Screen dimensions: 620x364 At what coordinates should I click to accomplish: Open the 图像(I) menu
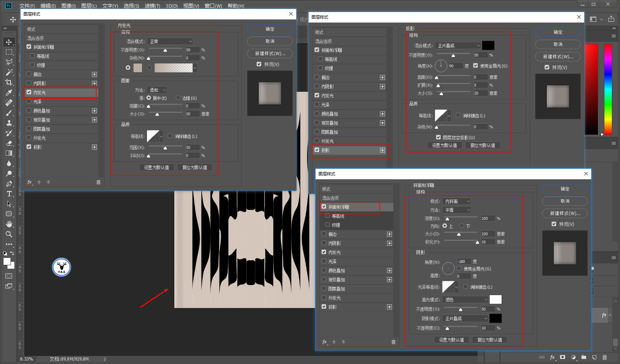(x=68, y=6)
